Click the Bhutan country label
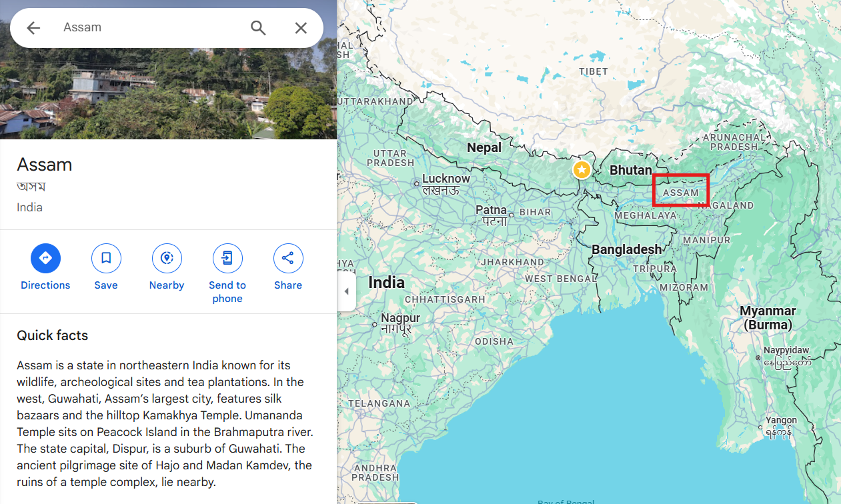 click(x=630, y=170)
